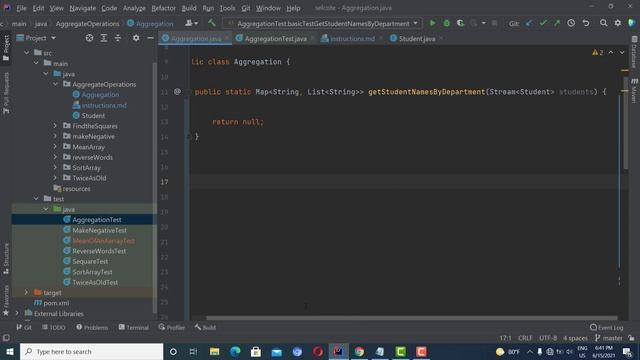Click the master branch indicator
640x360 pixels.
[609, 338]
